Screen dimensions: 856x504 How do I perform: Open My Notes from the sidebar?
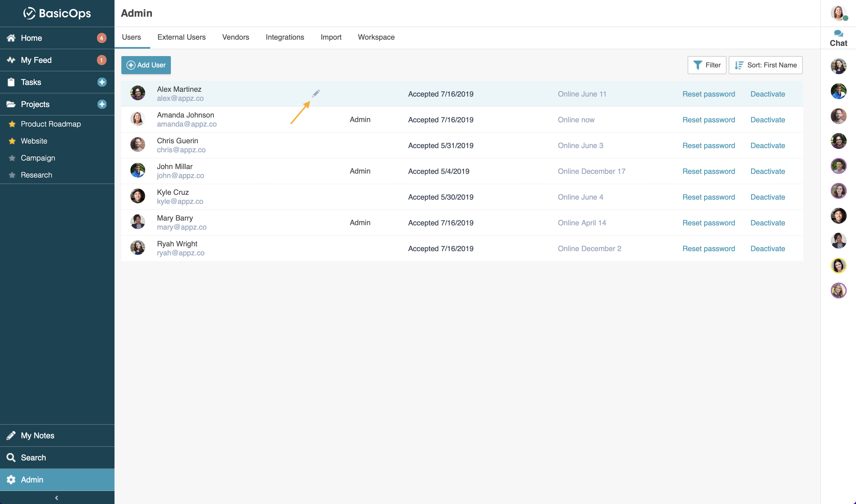pos(37,435)
